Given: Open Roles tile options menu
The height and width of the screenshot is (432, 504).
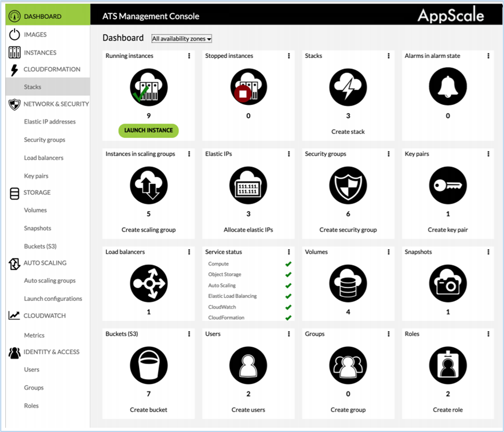Looking at the screenshot, I should coord(488,334).
